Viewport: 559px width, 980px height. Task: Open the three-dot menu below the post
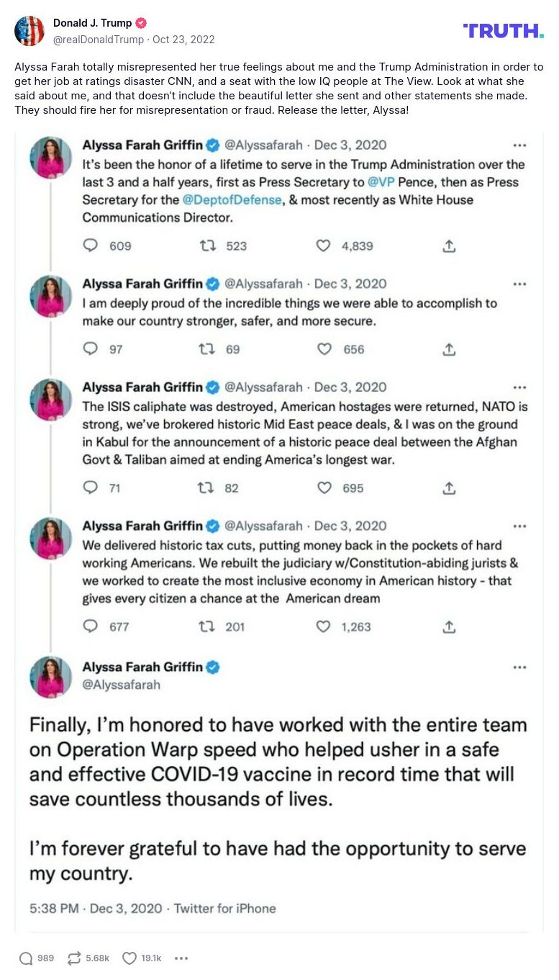click(x=181, y=958)
